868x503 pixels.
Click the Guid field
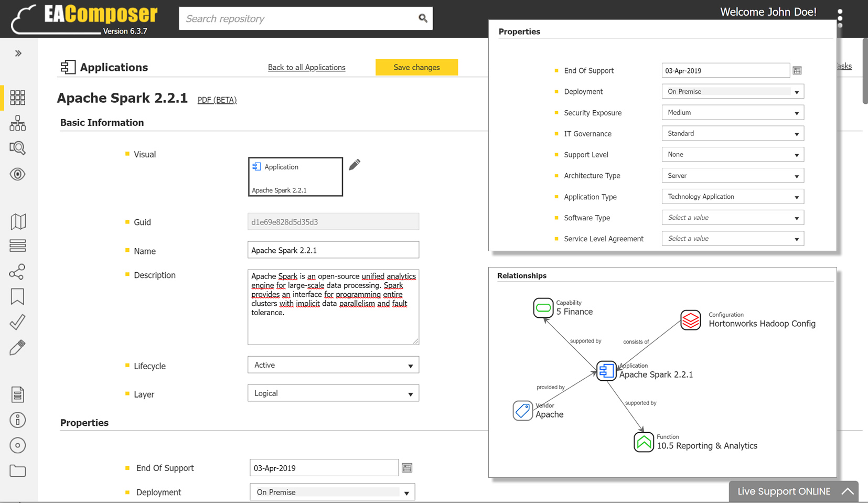click(x=333, y=221)
